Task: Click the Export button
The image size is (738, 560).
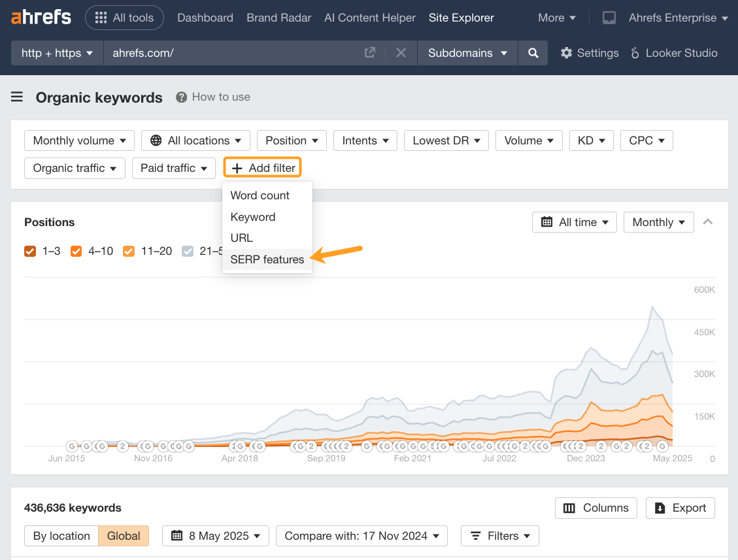Action: [680, 508]
